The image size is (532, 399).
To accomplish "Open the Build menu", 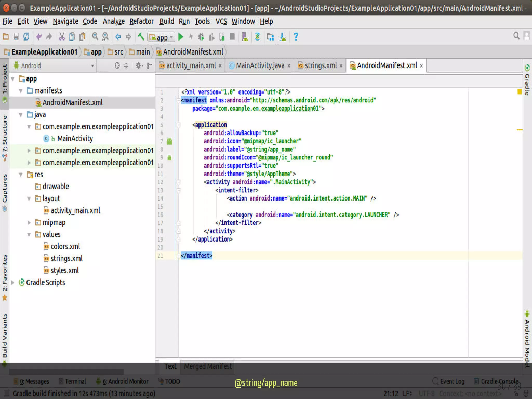I will [x=167, y=21].
